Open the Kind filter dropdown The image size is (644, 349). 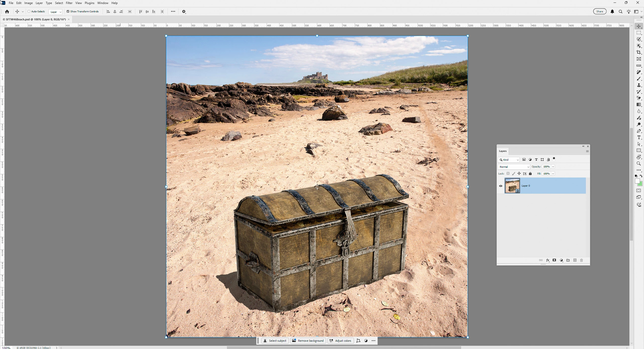(x=509, y=160)
